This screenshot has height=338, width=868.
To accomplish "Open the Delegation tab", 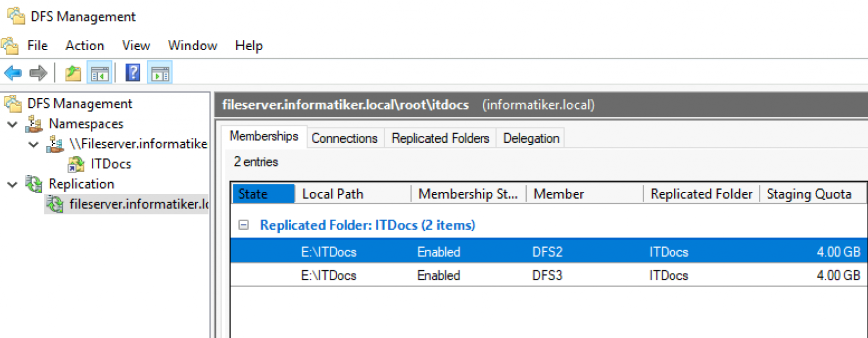I will click(x=530, y=138).
